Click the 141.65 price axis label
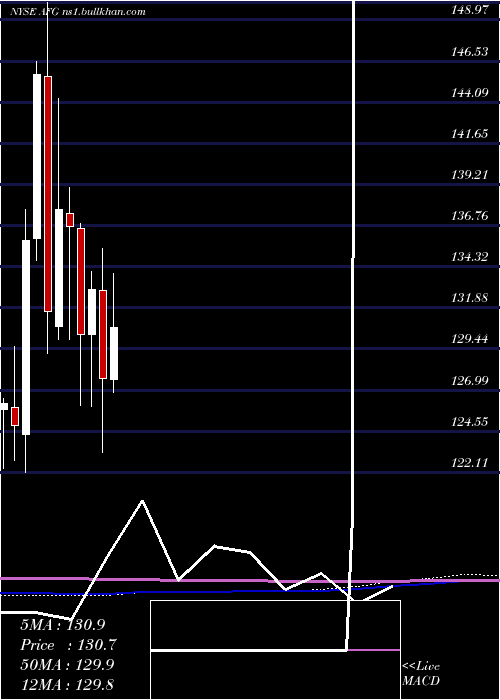The width and height of the screenshot is (500, 700). [x=470, y=134]
